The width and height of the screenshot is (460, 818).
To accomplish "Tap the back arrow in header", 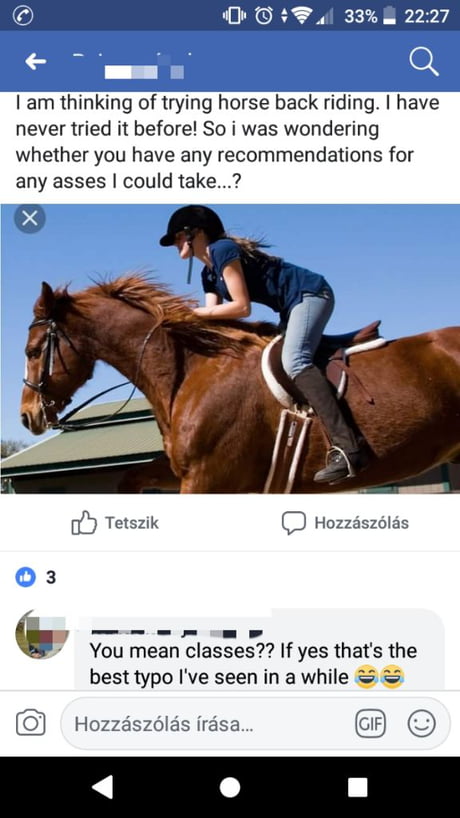I will (x=35, y=62).
